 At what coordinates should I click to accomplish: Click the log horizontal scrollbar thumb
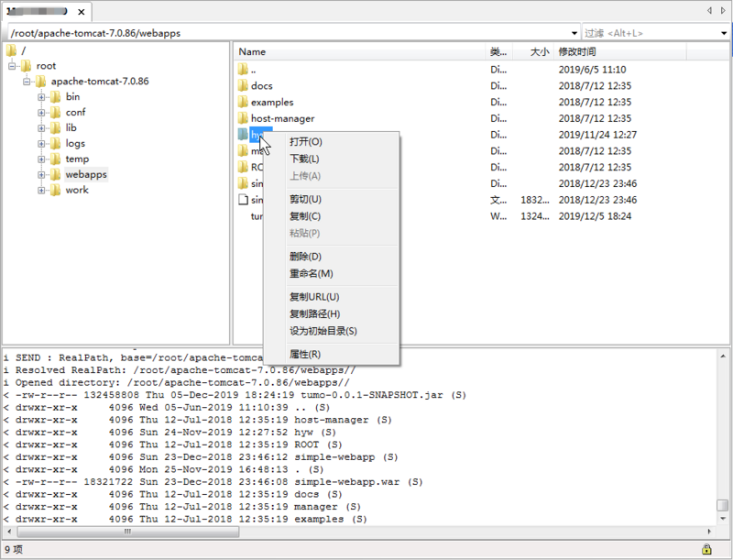coord(128,532)
